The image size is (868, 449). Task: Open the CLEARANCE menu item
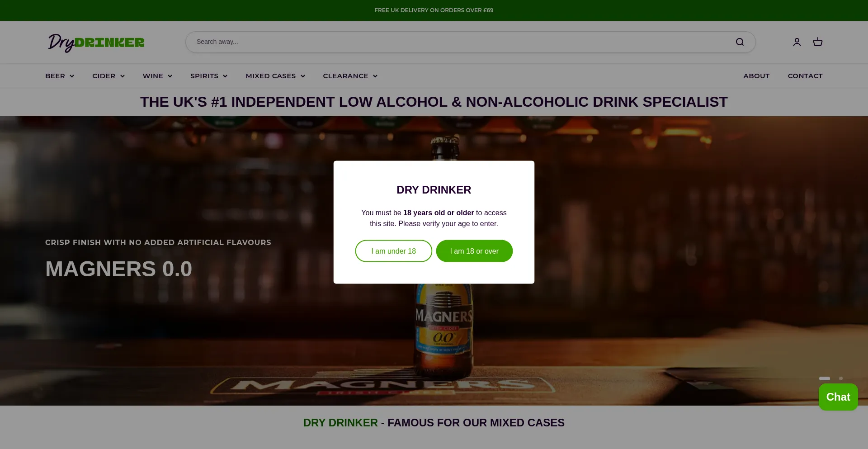345,76
